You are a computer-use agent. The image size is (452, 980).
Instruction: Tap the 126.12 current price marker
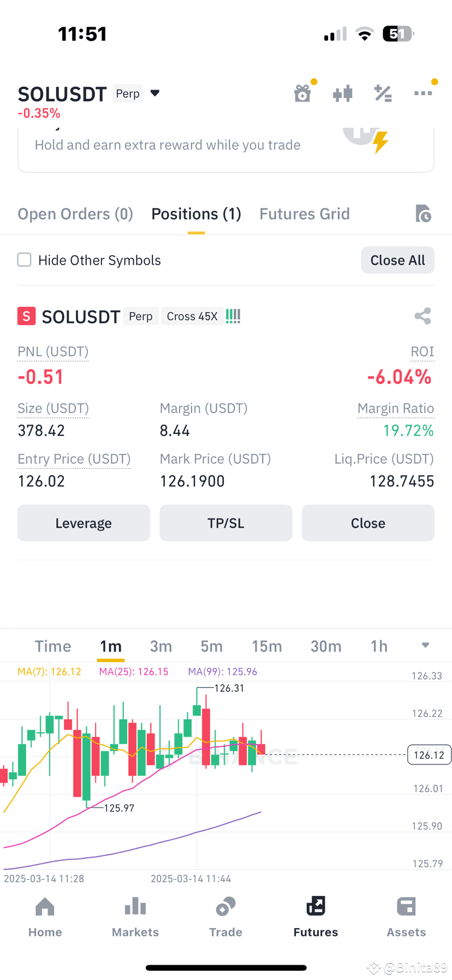pos(429,755)
